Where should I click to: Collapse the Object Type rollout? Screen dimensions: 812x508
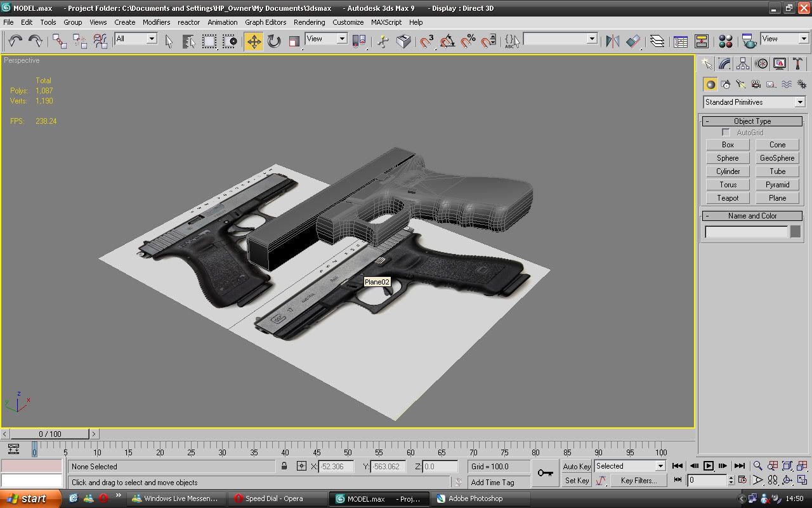coord(752,121)
